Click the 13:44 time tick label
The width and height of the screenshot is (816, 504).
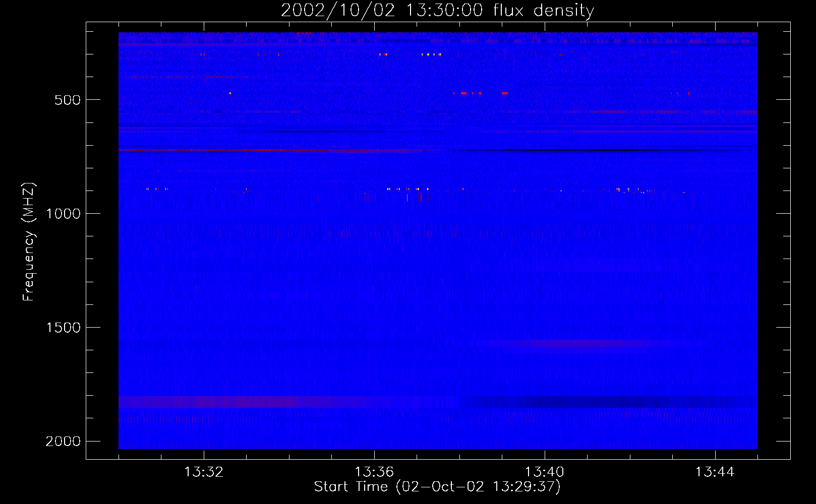tap(715, 472)
